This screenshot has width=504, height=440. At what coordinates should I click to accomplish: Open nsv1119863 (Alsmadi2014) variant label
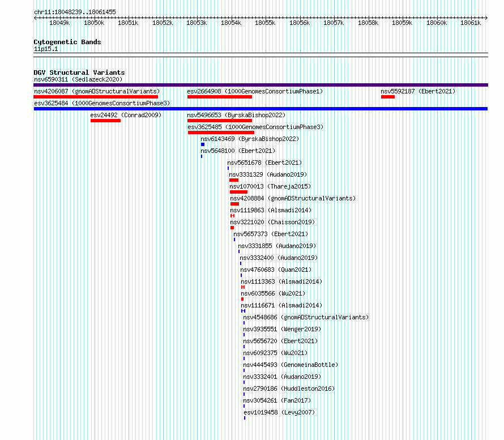(271, 210)
